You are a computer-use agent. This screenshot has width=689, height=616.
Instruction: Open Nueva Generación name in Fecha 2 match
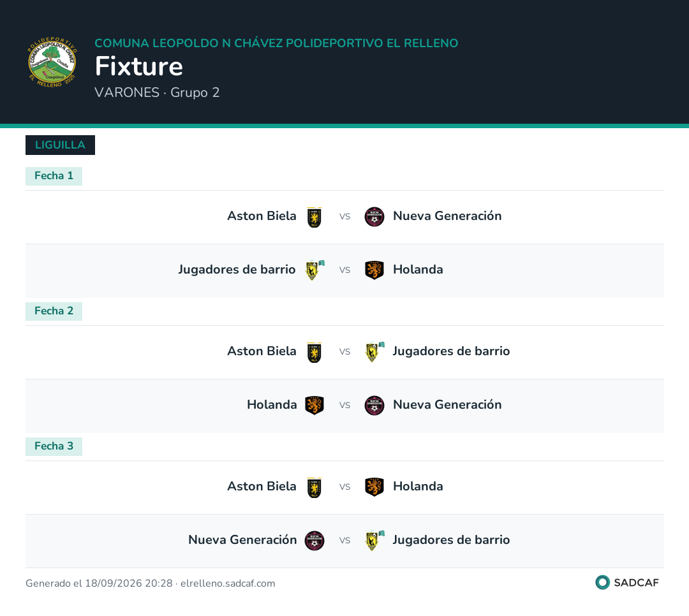point(447,405)
